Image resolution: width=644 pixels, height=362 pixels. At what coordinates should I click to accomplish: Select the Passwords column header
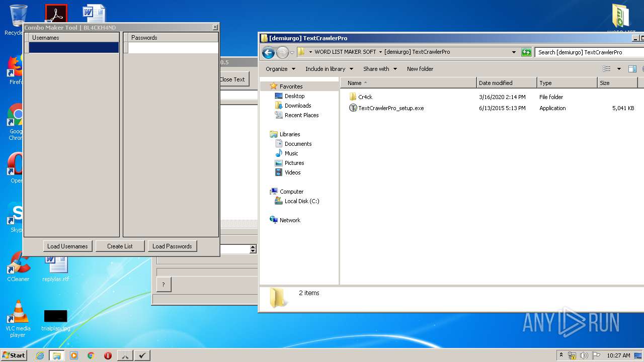click(x=174, y=38)
